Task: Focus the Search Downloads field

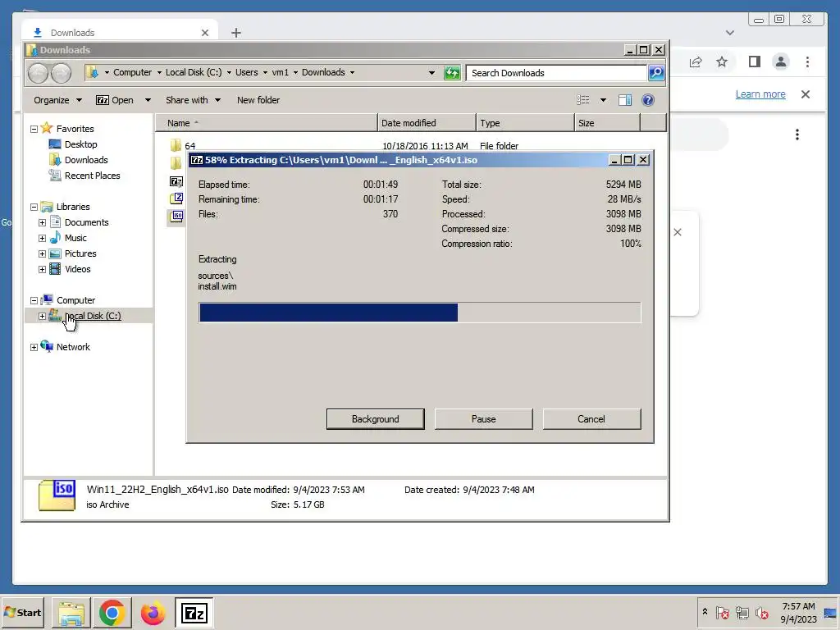Action: [555, 73]
